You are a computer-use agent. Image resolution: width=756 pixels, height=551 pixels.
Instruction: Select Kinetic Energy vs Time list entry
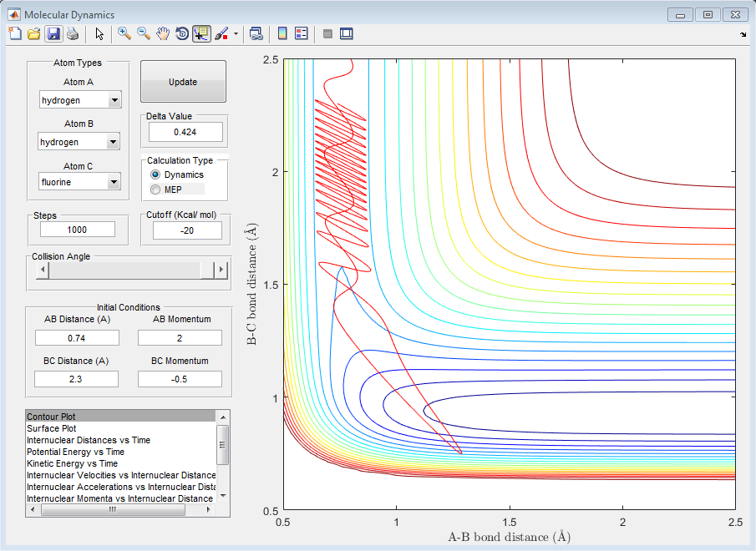point(72,463)
